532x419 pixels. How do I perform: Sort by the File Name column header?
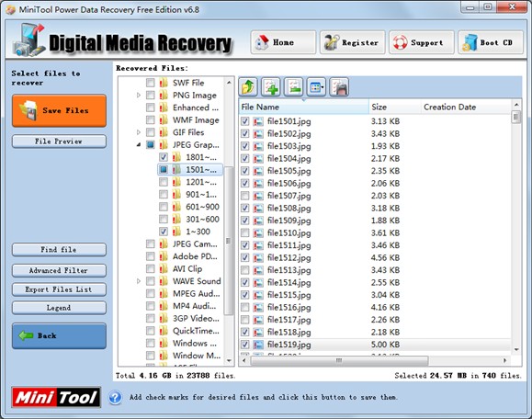pos(303,108)
